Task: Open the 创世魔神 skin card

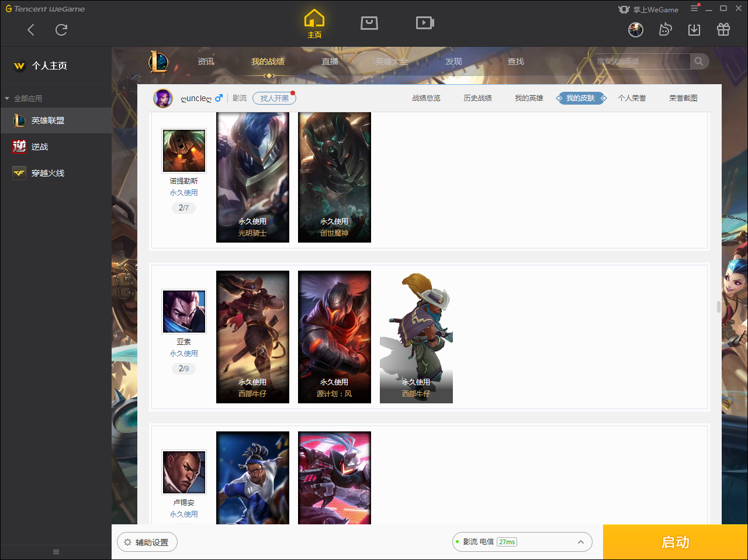Action: tap(334, 177)
